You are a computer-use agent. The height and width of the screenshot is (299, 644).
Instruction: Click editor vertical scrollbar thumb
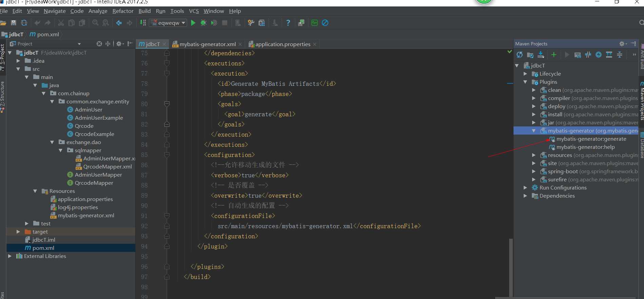(x=511, y=267)
